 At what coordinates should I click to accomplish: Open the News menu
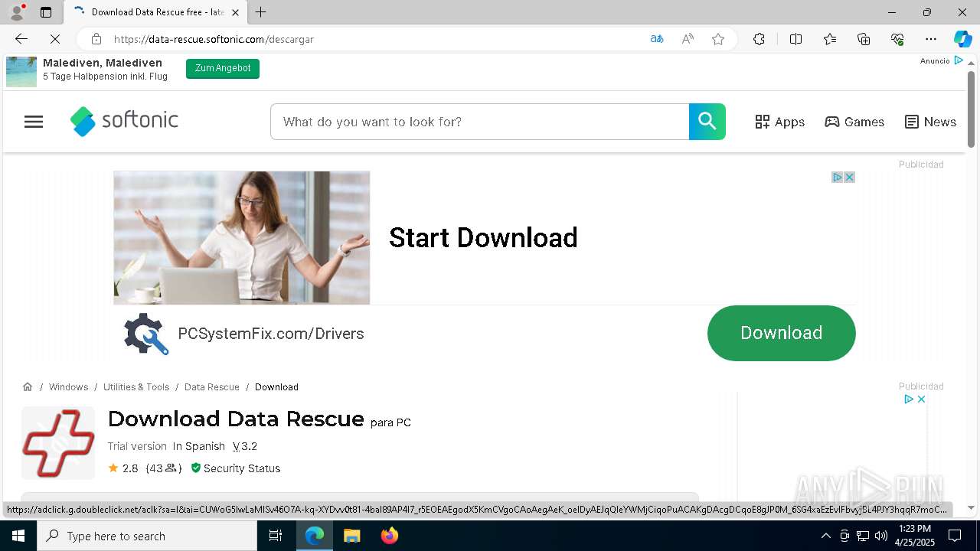point(930,122)
